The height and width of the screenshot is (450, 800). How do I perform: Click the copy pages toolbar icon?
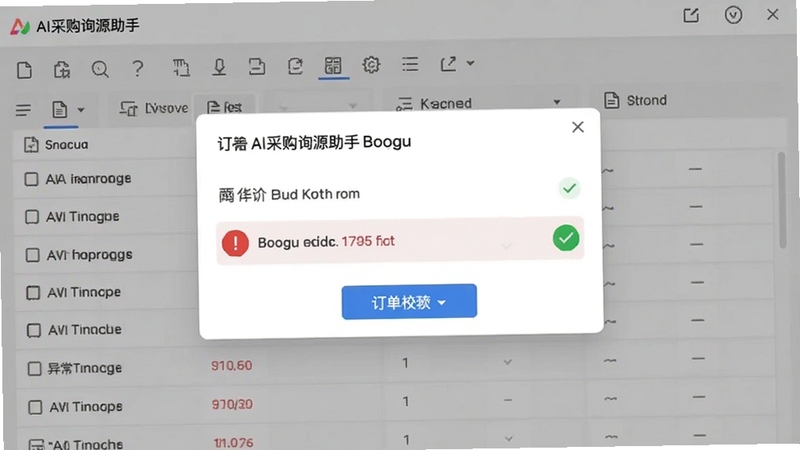[181, 68]
